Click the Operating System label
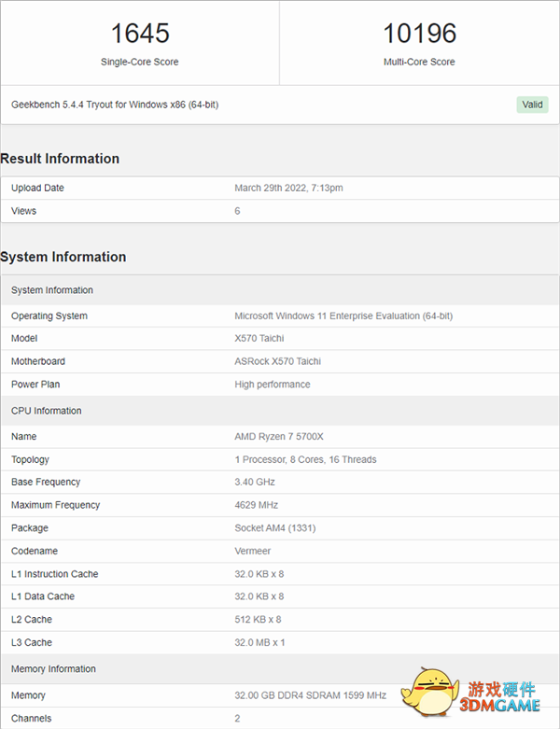Viewport: 560px width, 729px height. 49,316
